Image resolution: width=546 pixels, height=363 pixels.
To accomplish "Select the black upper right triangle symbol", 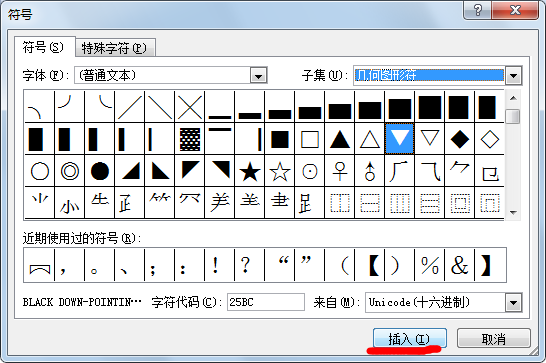I will [x=220, y=171].
